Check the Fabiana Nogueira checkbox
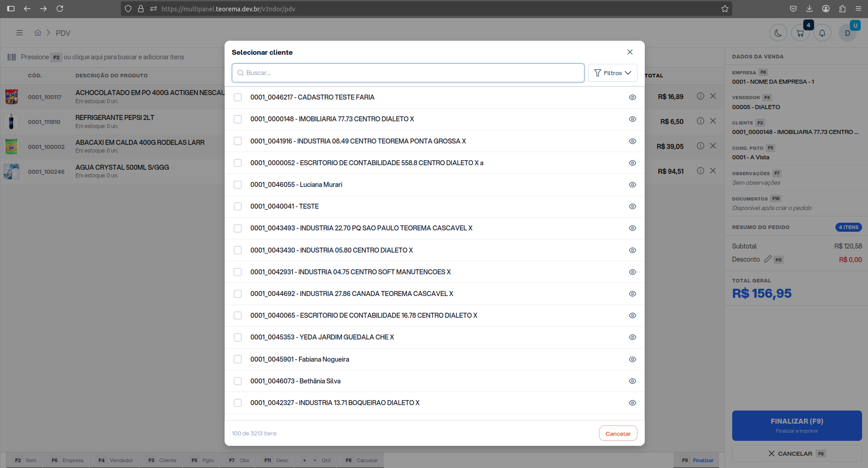This screenshot has width=868, height=468. point(238,359)
